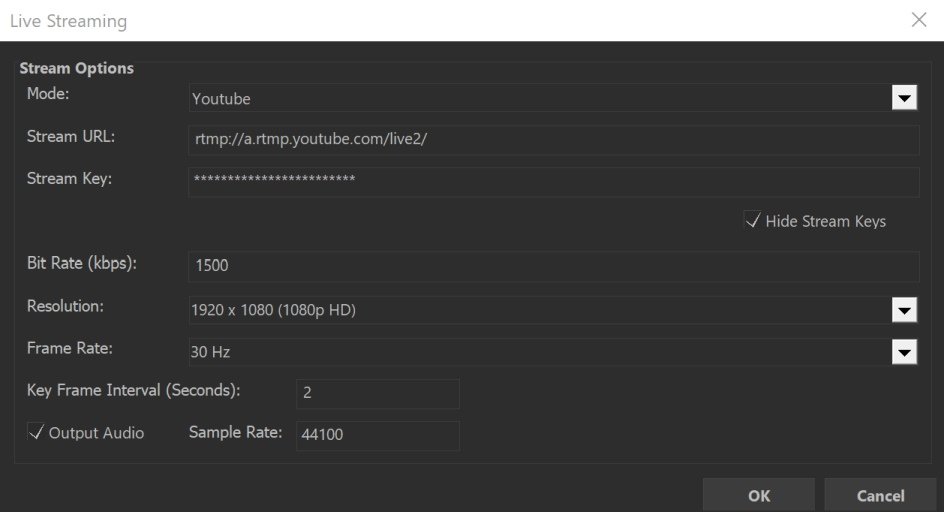Select the Key Frame Interval field
The image size is (944, 512).
tap(377, 393)
